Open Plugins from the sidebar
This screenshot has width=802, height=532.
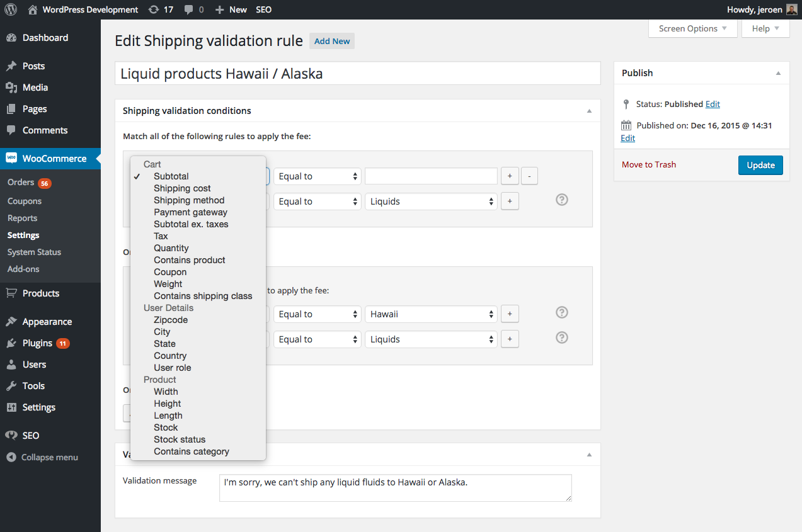(x=37, y=343)
